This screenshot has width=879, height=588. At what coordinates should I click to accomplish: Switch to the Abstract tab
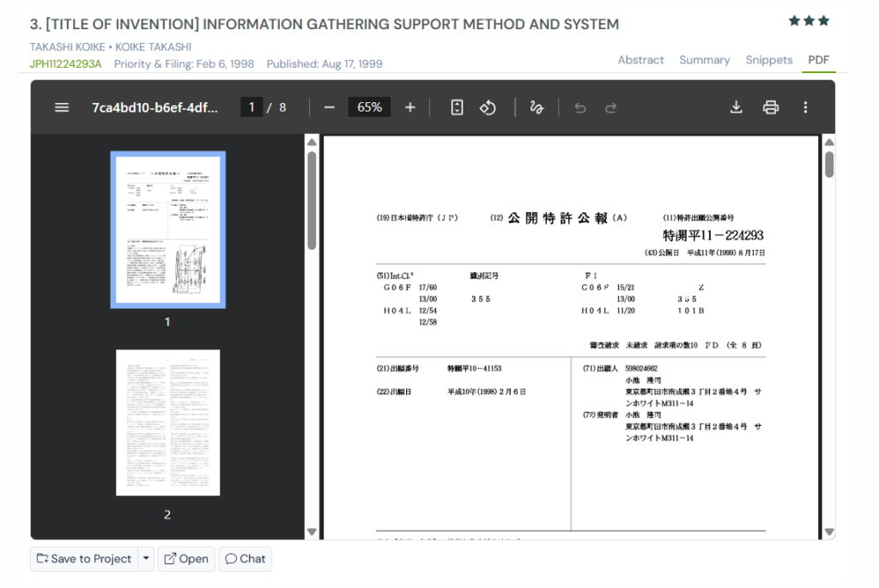640,60
